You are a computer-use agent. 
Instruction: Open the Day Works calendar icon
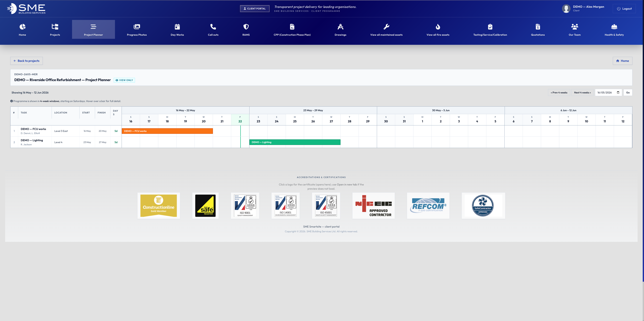pyautogui.click(x=177, y=27)
